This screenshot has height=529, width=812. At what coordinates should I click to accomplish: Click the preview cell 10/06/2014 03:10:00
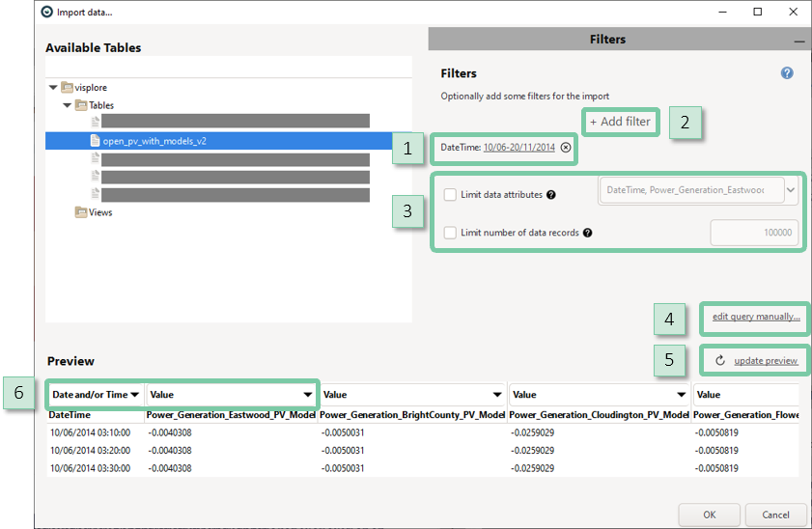[90, 432]
